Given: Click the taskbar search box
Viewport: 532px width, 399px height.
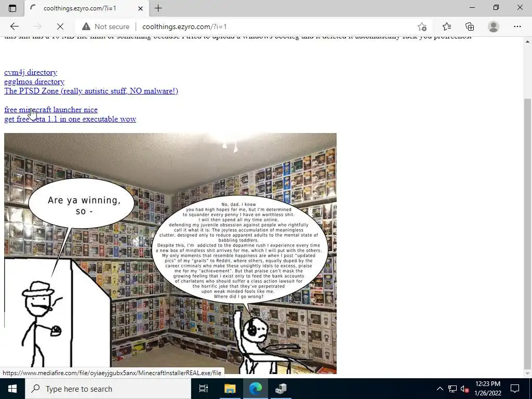Looking at the screenshot, I should (x=108, y=389).
